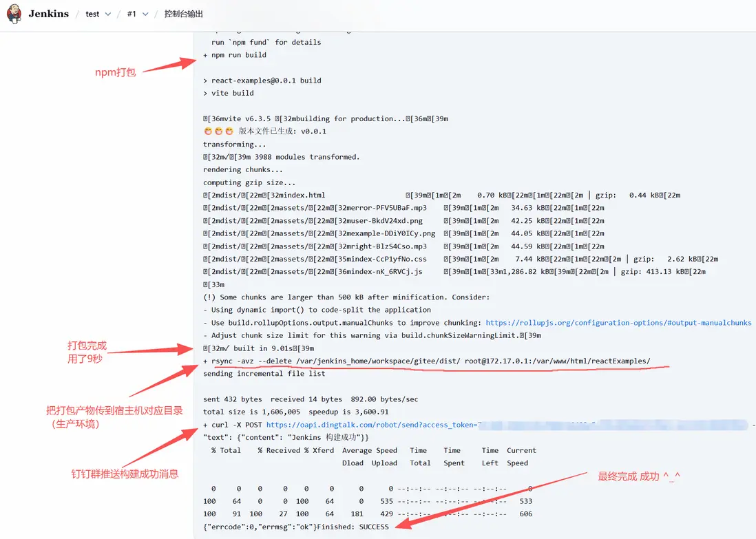Click the 'run npm fund for details' line
The image size is (756, 539).
tap(266, 43)
